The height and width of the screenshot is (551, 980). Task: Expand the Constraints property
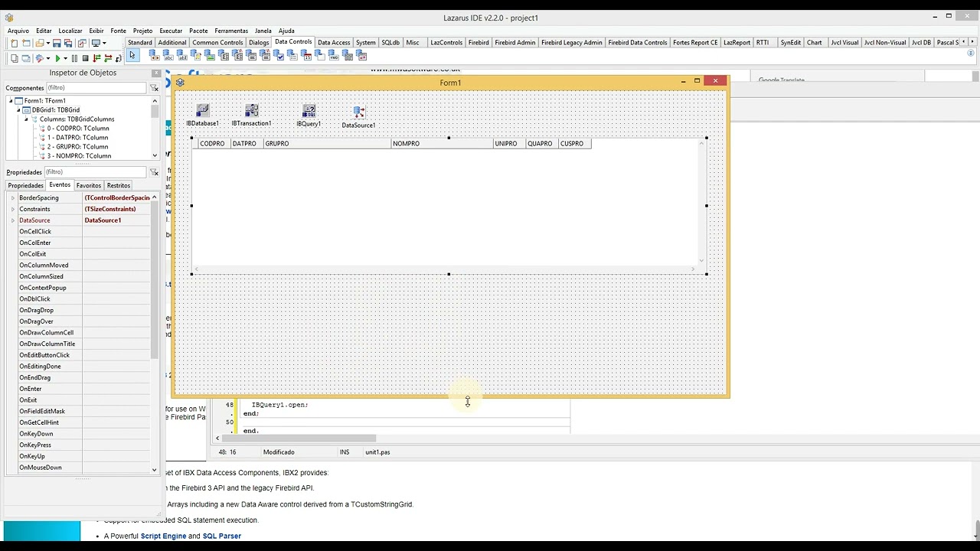coord(12,209)
